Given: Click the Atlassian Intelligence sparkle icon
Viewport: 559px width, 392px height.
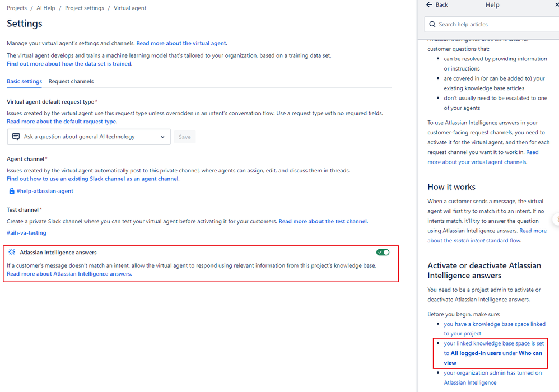Looking at the screenshot, I should click(x=12, y=252).
